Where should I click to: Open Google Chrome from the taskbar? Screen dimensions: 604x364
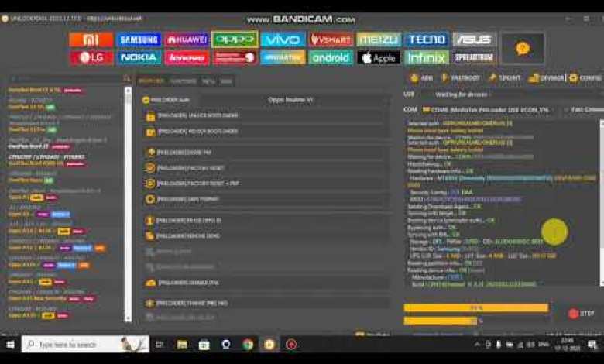click(248, 344)
